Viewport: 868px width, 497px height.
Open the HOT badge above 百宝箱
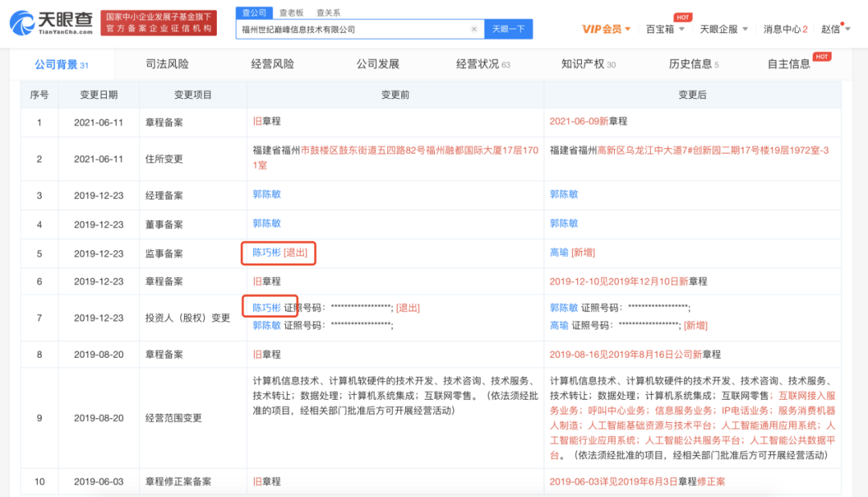coord(682,17)
